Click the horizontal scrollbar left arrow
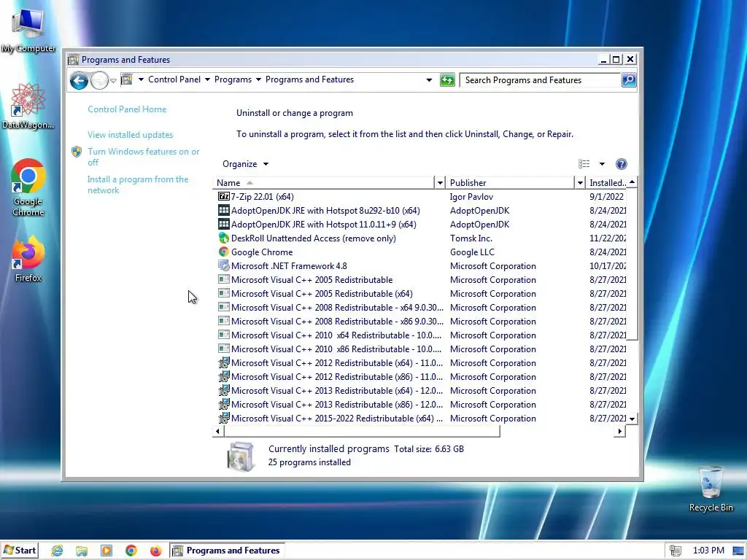Image resolution: width=747 pixels, height=560 pixels. 217,431
